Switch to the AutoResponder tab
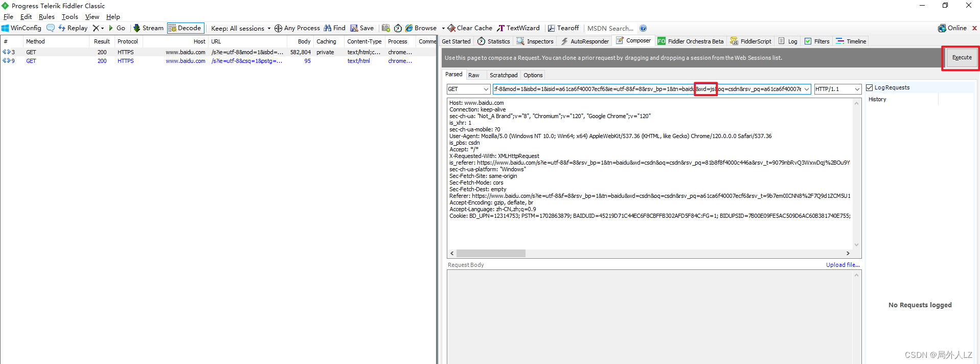 tap(585, 41)
